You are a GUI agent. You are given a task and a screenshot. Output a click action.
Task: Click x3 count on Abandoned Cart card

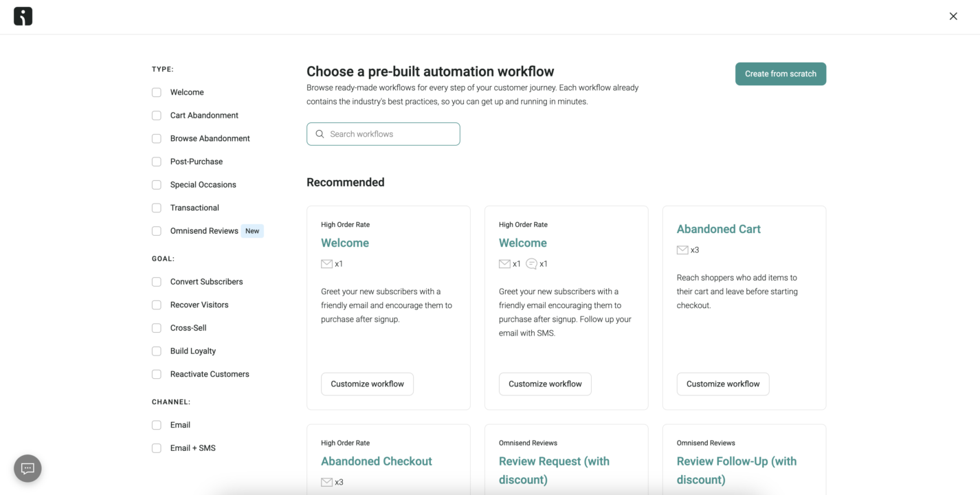tap(695, 250)
